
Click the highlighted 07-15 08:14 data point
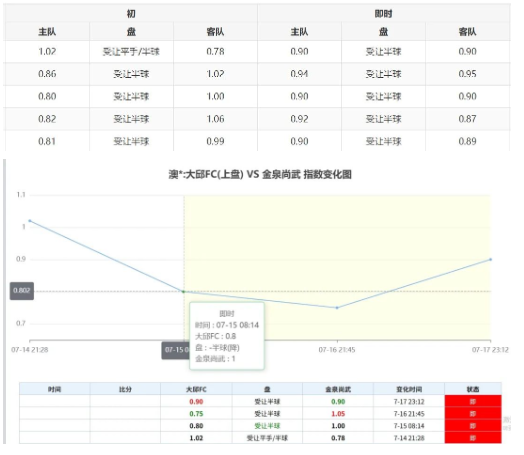tap(183, 292)
